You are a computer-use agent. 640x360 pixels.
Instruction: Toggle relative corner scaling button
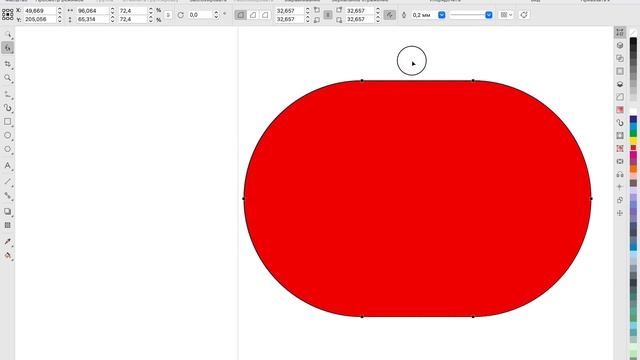(x=390, y=15)
